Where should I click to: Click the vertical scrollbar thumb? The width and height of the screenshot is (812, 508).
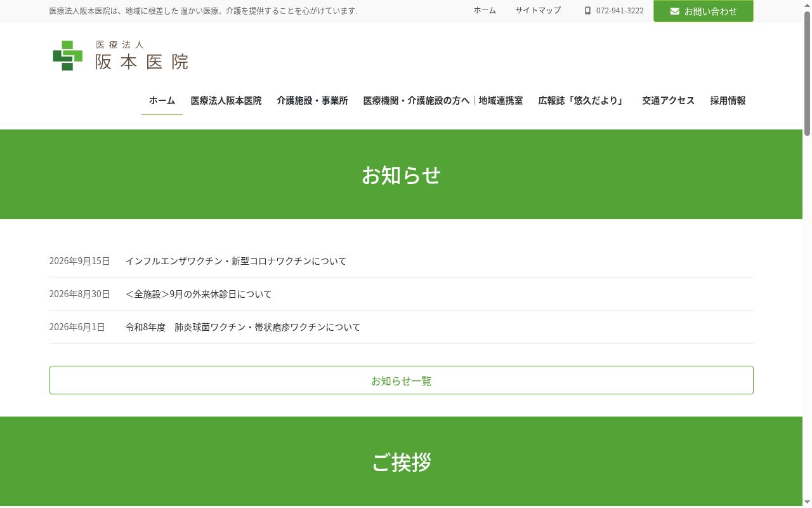(807, 73)
